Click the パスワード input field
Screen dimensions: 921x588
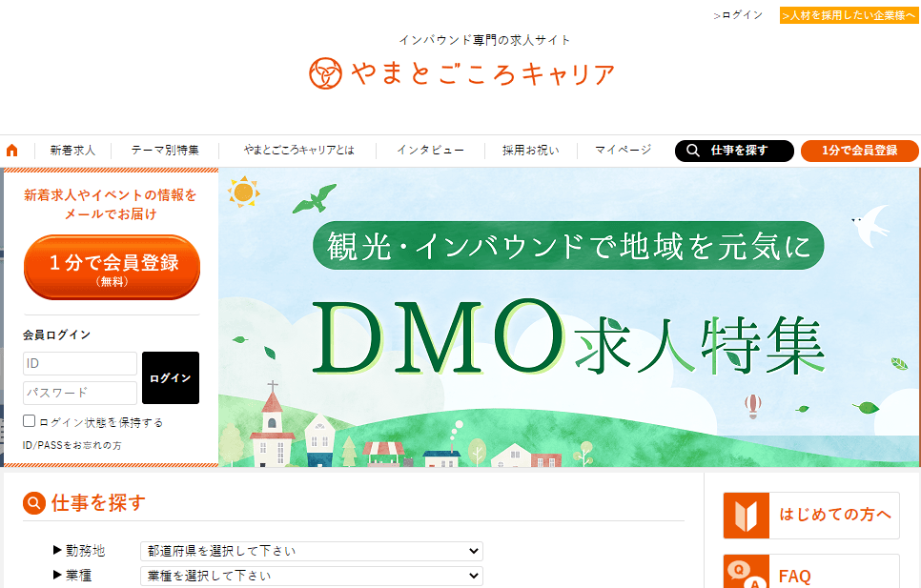pos(80,394)
